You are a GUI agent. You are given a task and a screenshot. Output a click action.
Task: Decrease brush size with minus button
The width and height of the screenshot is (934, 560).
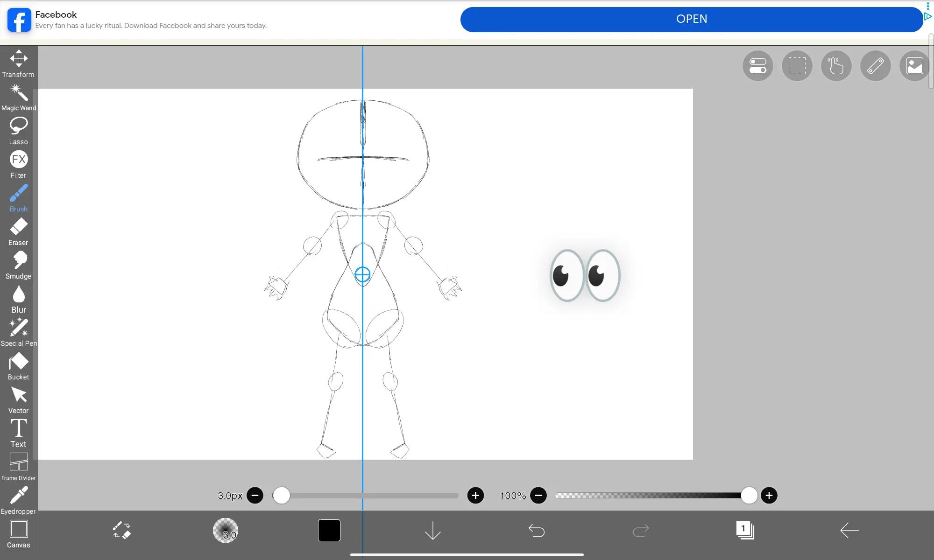[255, 495]
